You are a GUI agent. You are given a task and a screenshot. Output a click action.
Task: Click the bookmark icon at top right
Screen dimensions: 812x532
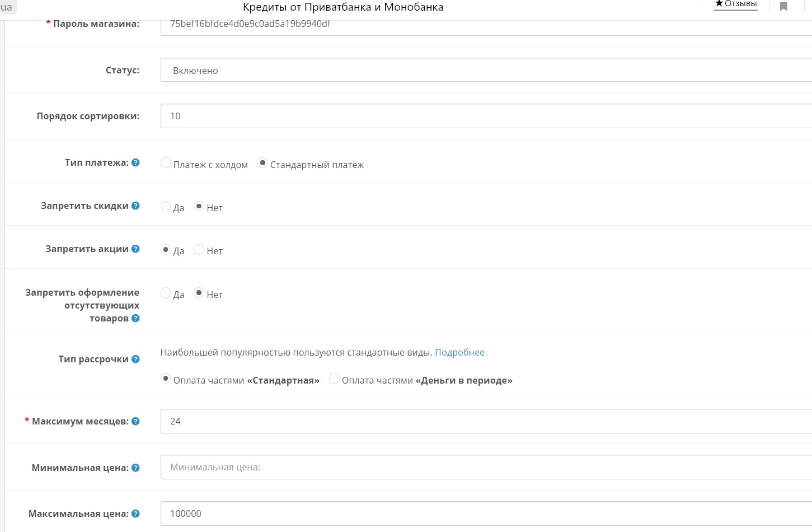(x=783, y=7)
